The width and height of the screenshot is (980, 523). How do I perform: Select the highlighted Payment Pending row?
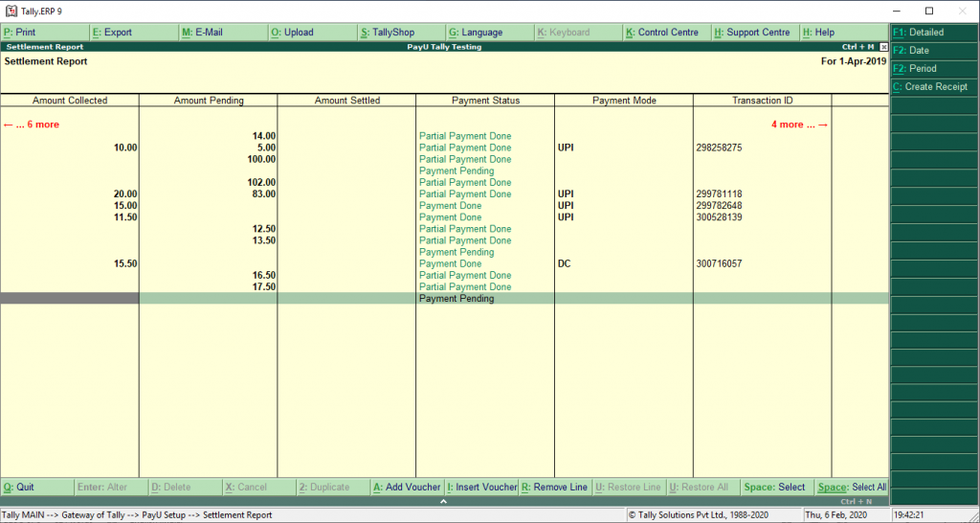click(444, 299)
